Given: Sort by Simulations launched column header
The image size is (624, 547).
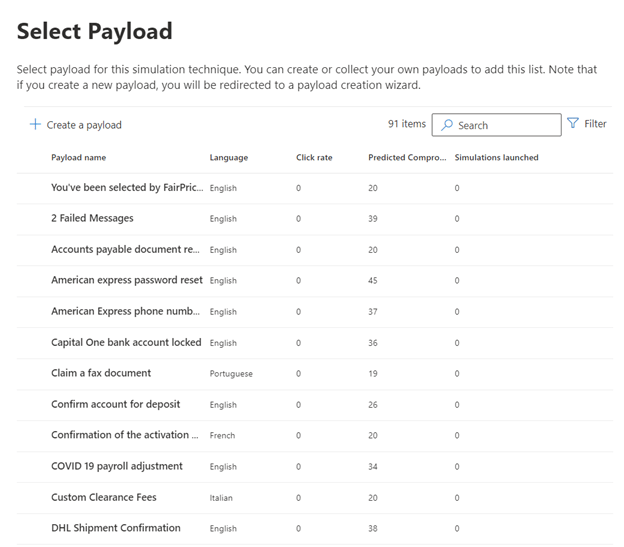Looking at the screenshot, I should (x=496, y=157).
